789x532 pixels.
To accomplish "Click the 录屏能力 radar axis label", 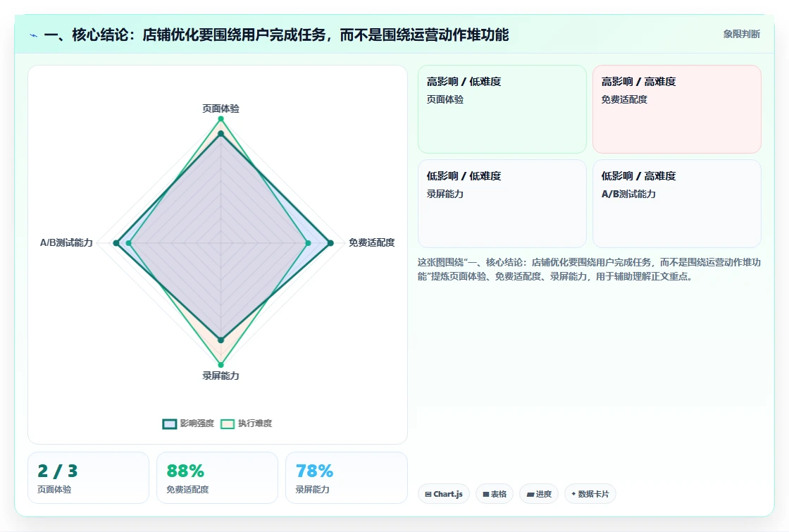I will [221, 376].
